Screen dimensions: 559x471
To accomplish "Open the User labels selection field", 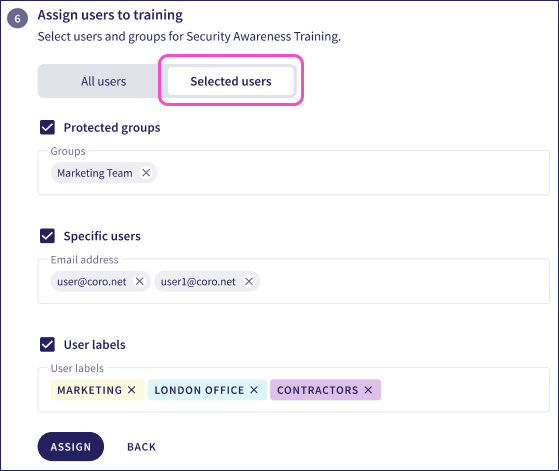I will [293, 390].
